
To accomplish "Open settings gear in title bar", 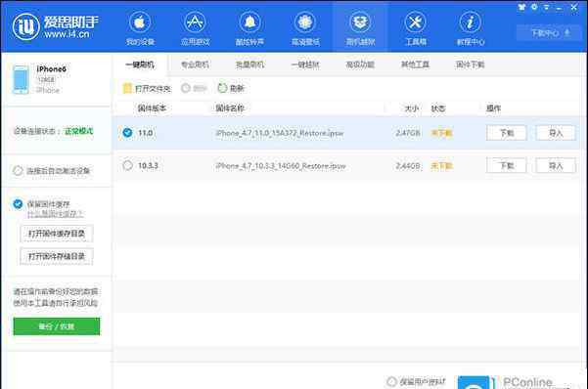I will (534, 7).
